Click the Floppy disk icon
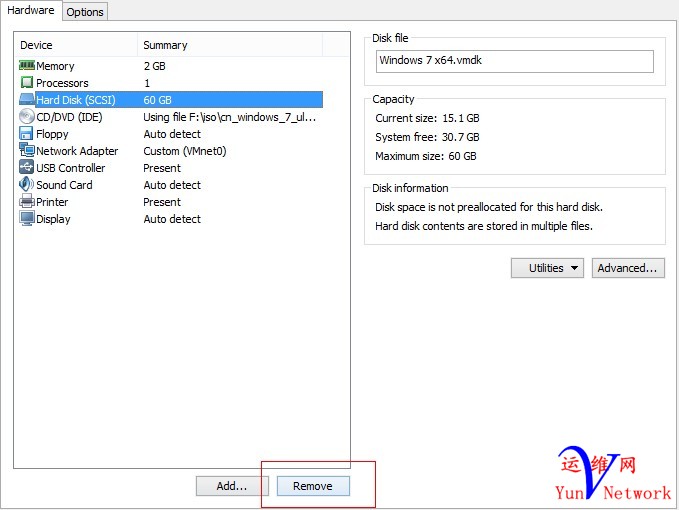The width and height of the screenshot is (679, 510). (x=26, y=133)
